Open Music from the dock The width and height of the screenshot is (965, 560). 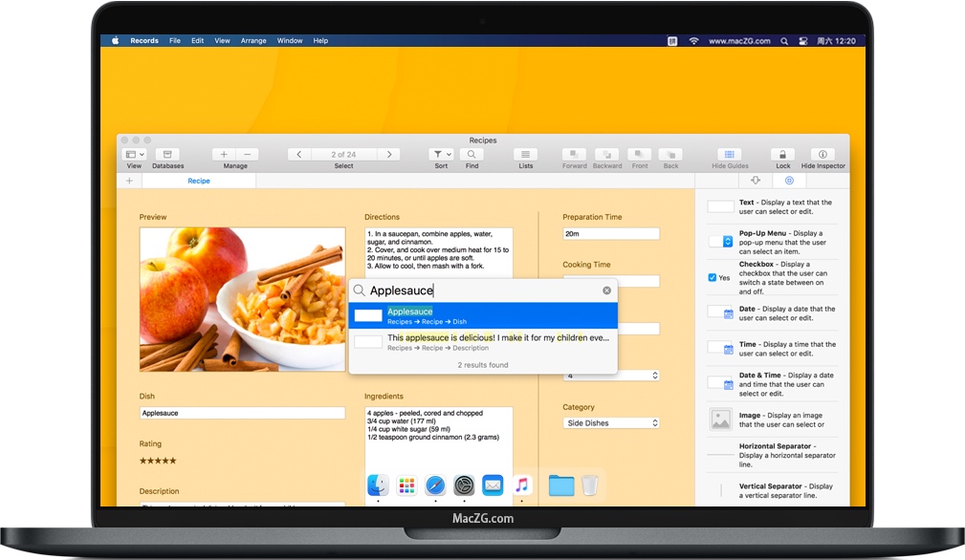click(x=521, y=485)
